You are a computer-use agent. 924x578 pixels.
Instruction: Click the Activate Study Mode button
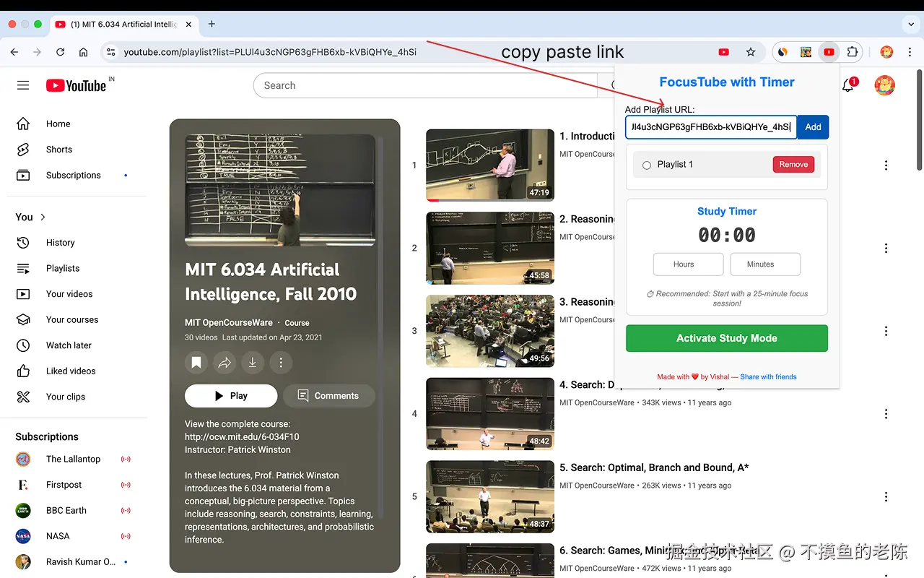coord(727,338)
